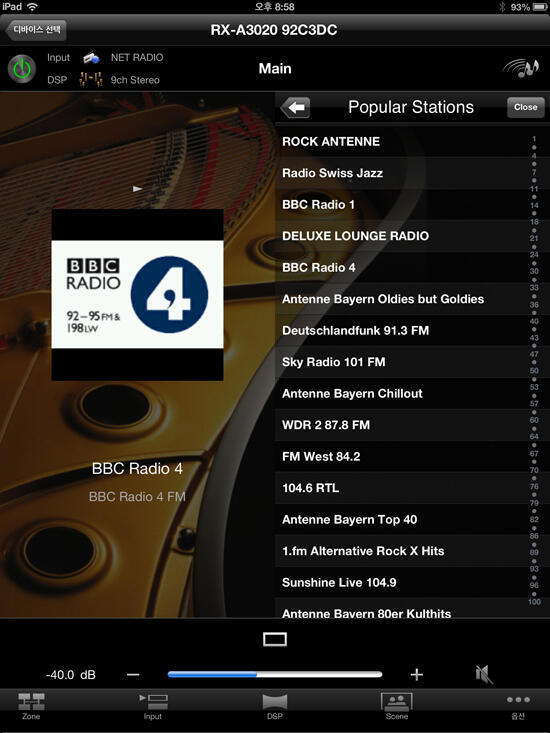The width and height of the screenshot is (550, 733).
Task: Collapse panel with the rectangle icon
Action: (275, 639)
